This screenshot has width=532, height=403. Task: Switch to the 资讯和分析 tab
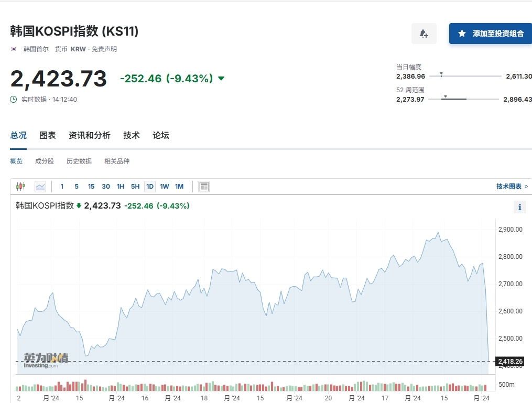click(x=90, y=135)
